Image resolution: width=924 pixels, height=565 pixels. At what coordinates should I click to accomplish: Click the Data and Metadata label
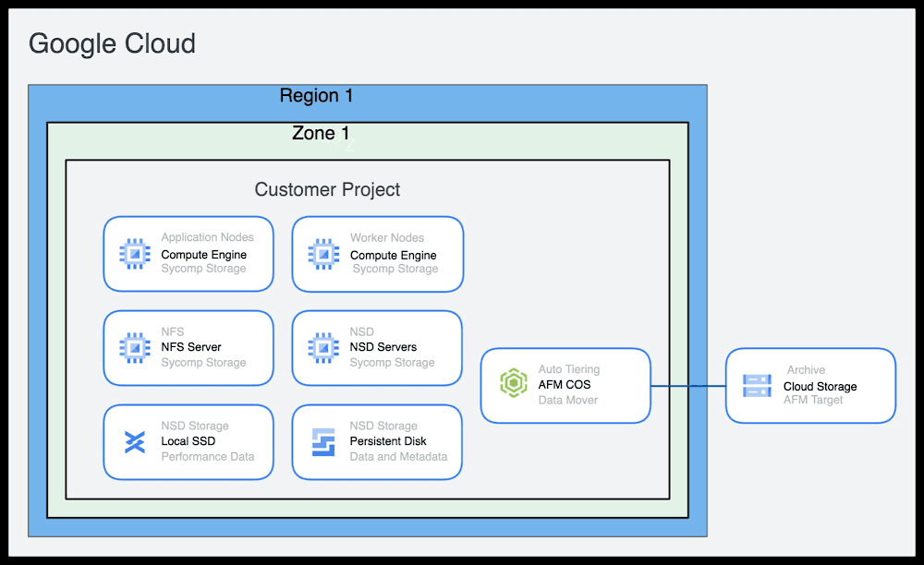point(398,457)
